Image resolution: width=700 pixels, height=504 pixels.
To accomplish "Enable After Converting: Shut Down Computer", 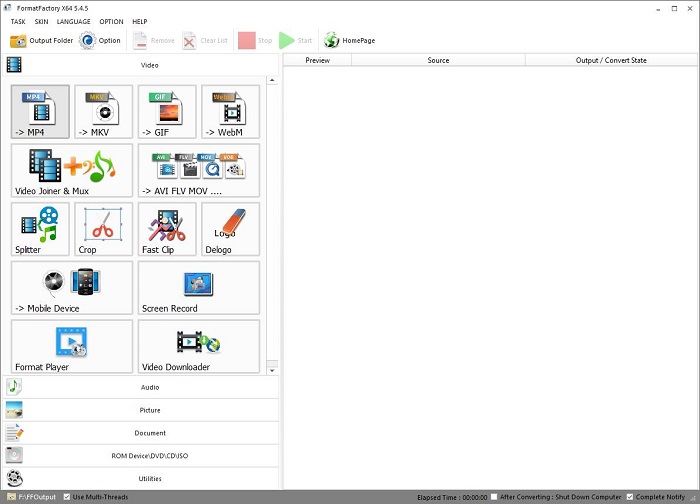I will [494, 497].
